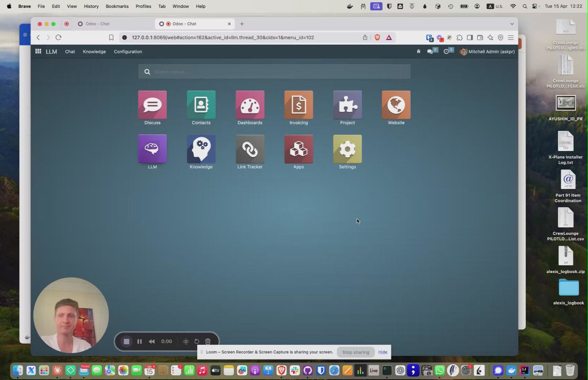Open the Invoicing app

pyautogui.click(x=298, y=105)
